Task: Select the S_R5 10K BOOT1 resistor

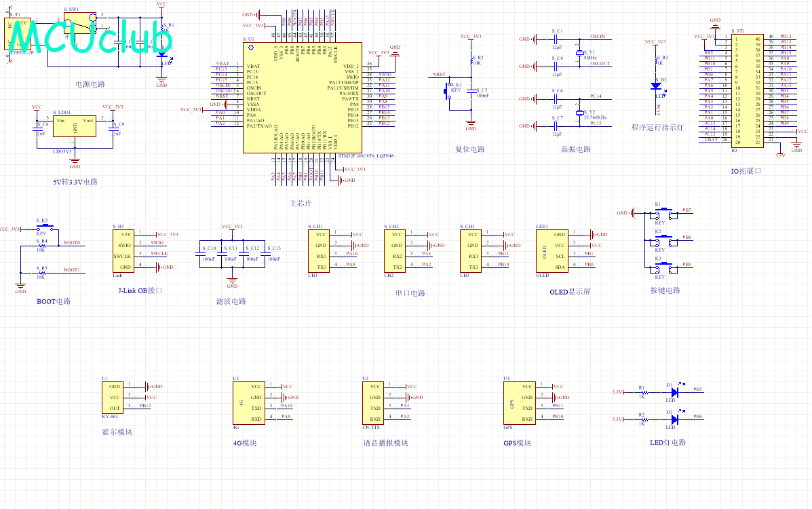Action: pos(42,273)
